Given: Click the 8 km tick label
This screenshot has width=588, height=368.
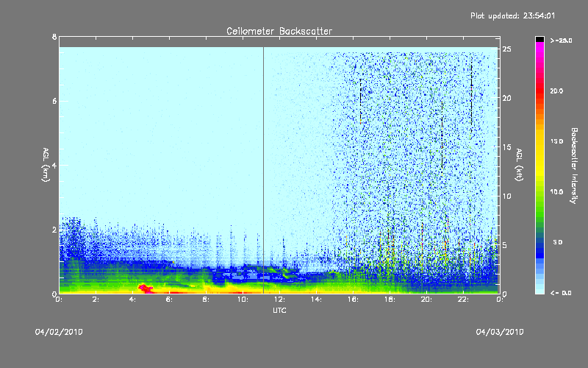Looking at the screenshot, I should 54,37.
